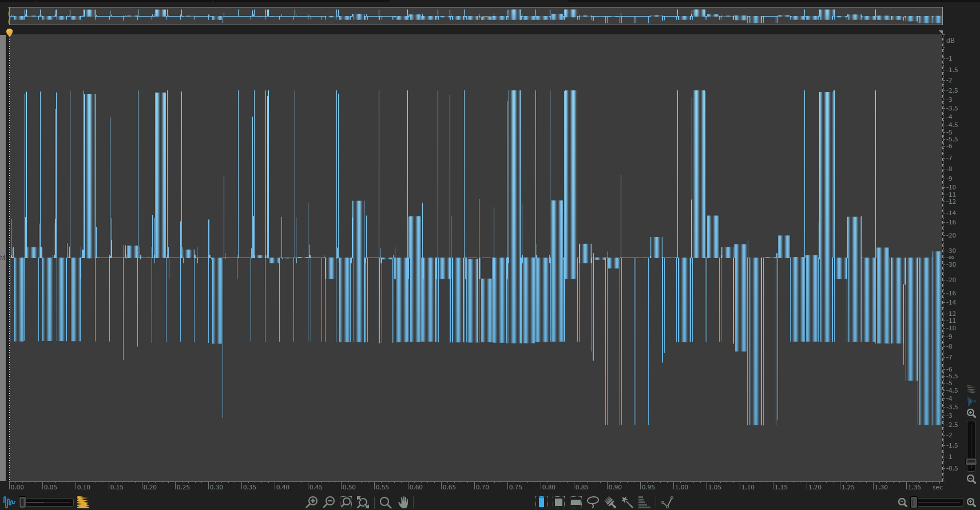The height and width of the screenshot is (510, 980).
Task: Select the Lasso selection tool
Action: pos(593,503)
